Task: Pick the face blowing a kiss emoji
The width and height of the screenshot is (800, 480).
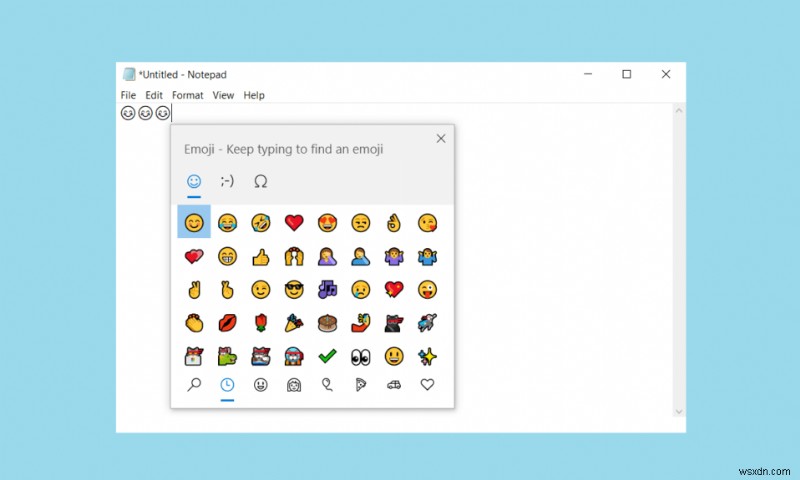Action: point(427,222)
